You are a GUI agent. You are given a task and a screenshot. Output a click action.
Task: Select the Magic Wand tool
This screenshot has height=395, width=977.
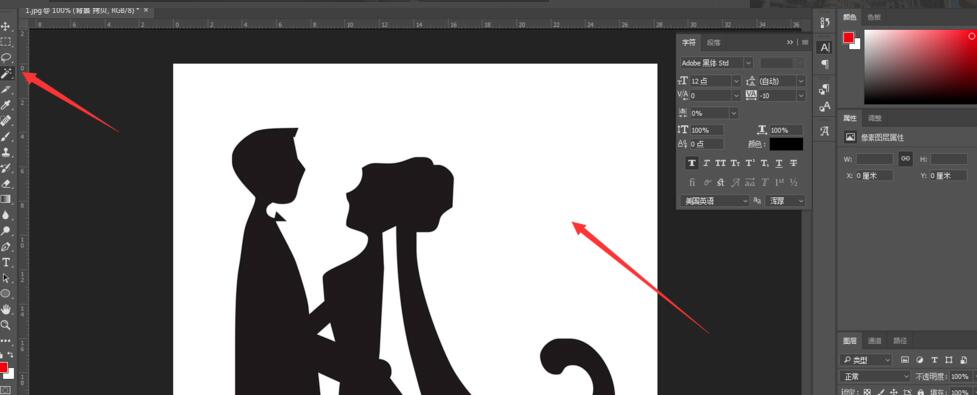7,74
